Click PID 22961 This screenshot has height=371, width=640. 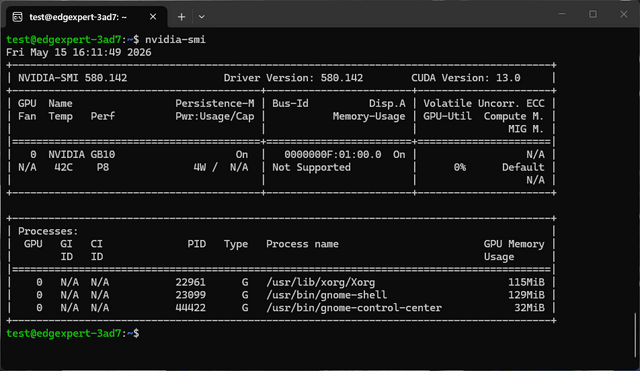tap(191, 282)
